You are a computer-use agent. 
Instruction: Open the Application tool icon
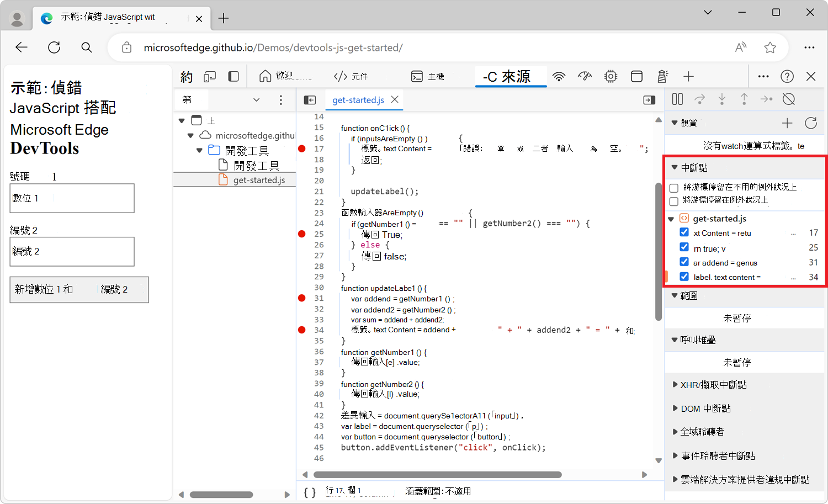click(x=636, y=77)
